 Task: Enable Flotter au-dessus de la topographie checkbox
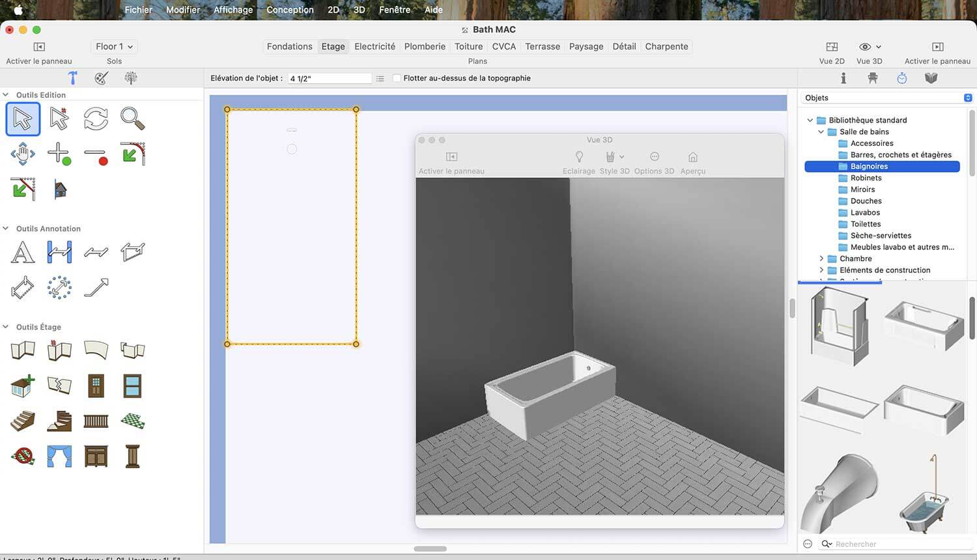(x=397, y=78)
